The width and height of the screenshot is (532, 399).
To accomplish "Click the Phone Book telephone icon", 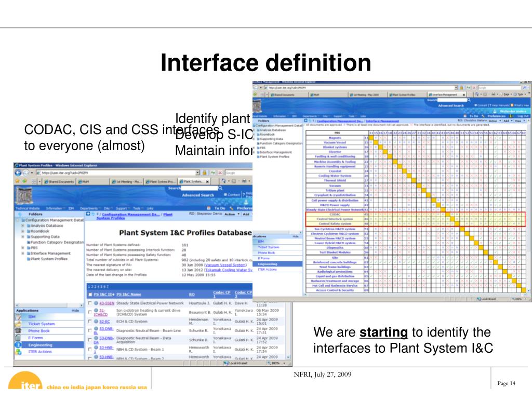I will tap(18, 331).
